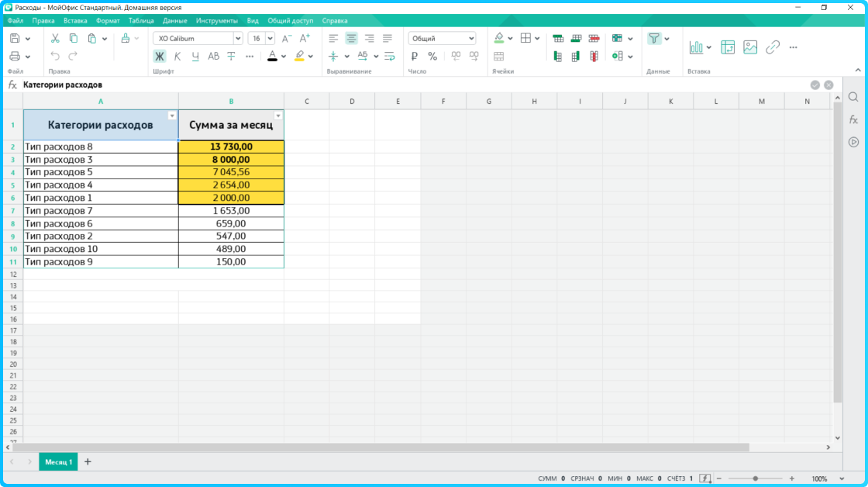Expand the zoom 100% dropdown
The height and width of the screenshot is (487, 868).
coord(842,478)
